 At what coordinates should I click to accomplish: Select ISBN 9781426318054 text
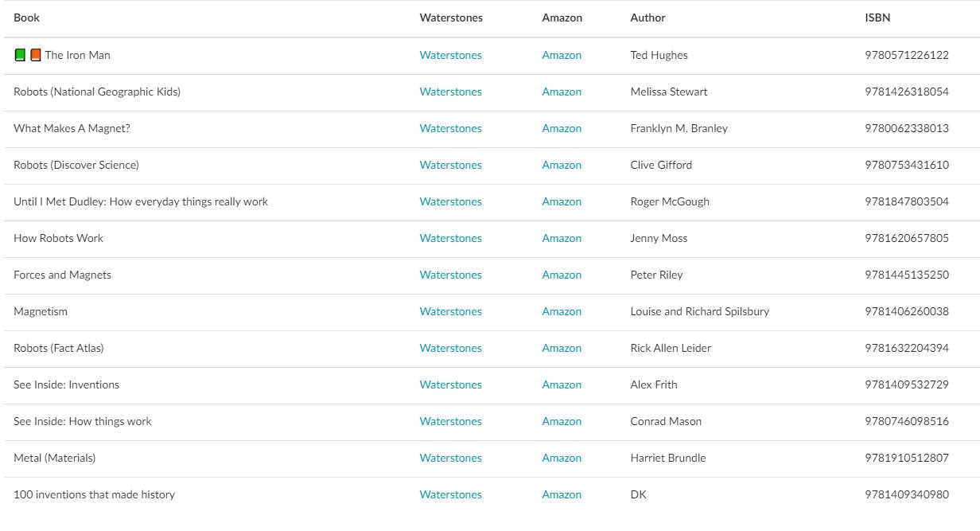point(906,92)
